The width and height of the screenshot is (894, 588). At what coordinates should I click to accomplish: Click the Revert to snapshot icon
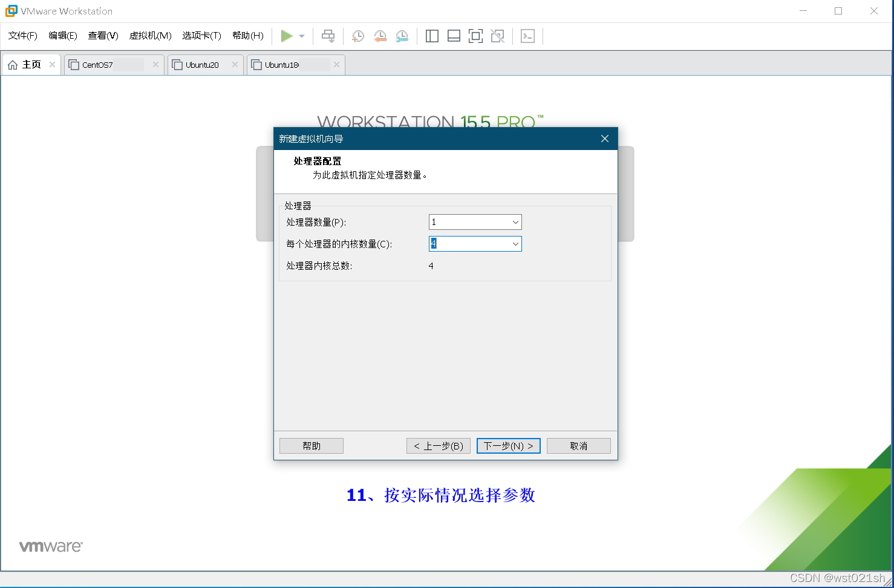(x=380, y=36)
